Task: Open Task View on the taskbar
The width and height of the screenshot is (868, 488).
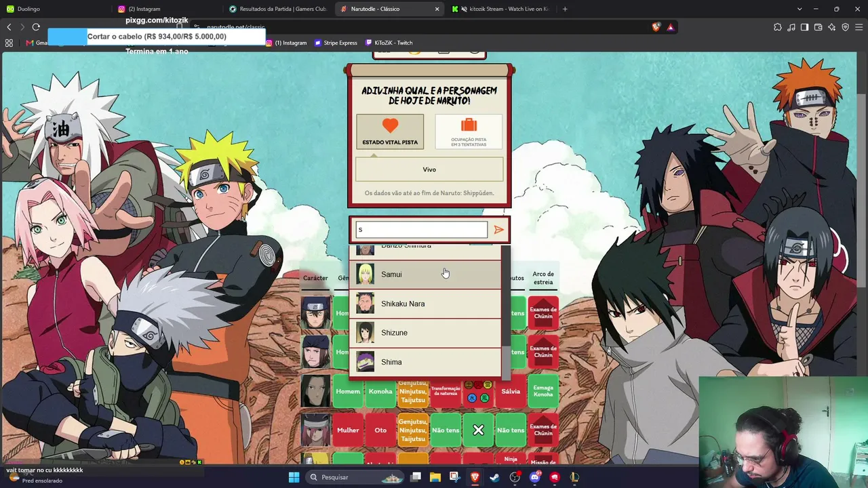Action: (416, 477)
